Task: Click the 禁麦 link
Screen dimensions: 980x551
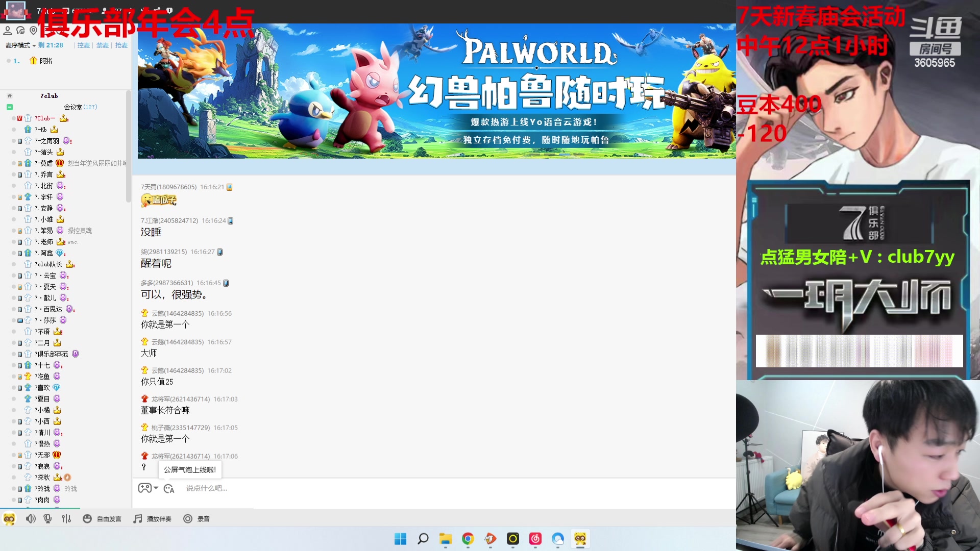Action: tap(103, 45)
